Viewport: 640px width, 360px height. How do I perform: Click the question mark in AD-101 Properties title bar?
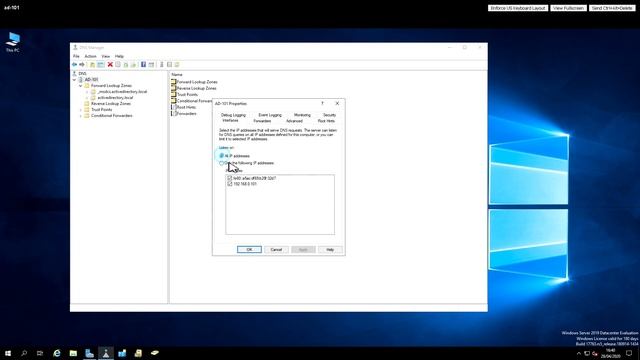pyautogui.click(x=322, y=103)
